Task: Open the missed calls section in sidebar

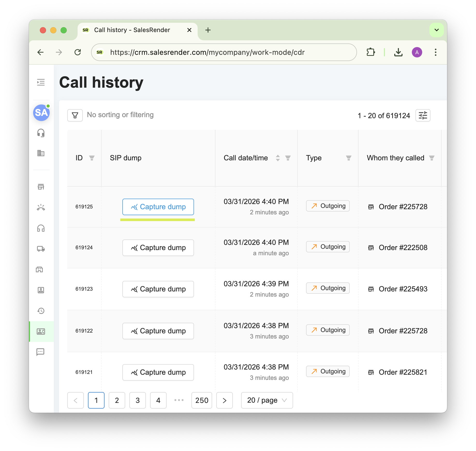Action: (41, 207)
